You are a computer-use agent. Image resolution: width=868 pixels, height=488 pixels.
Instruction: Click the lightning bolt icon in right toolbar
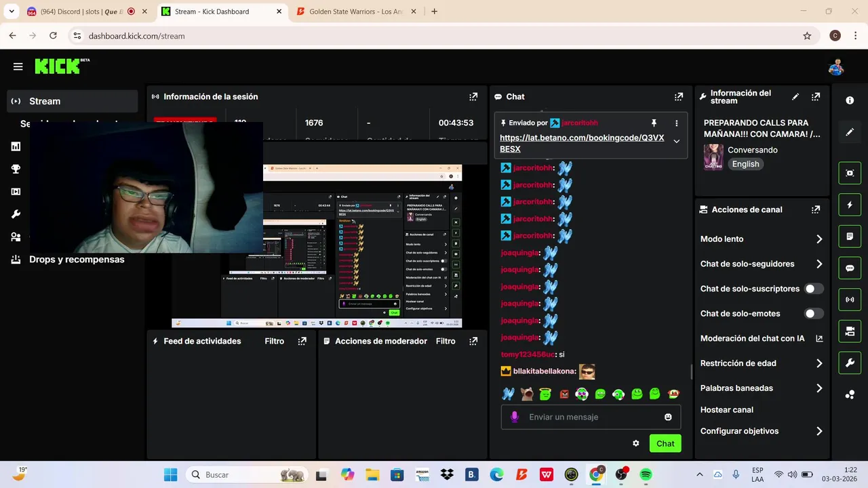850,205
